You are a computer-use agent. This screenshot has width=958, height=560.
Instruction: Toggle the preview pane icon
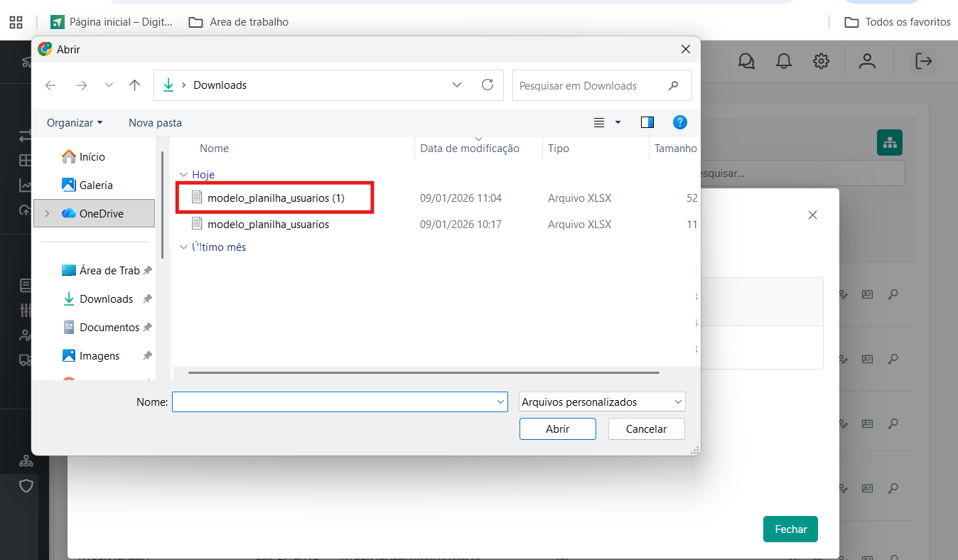click(x=647, y=122)
